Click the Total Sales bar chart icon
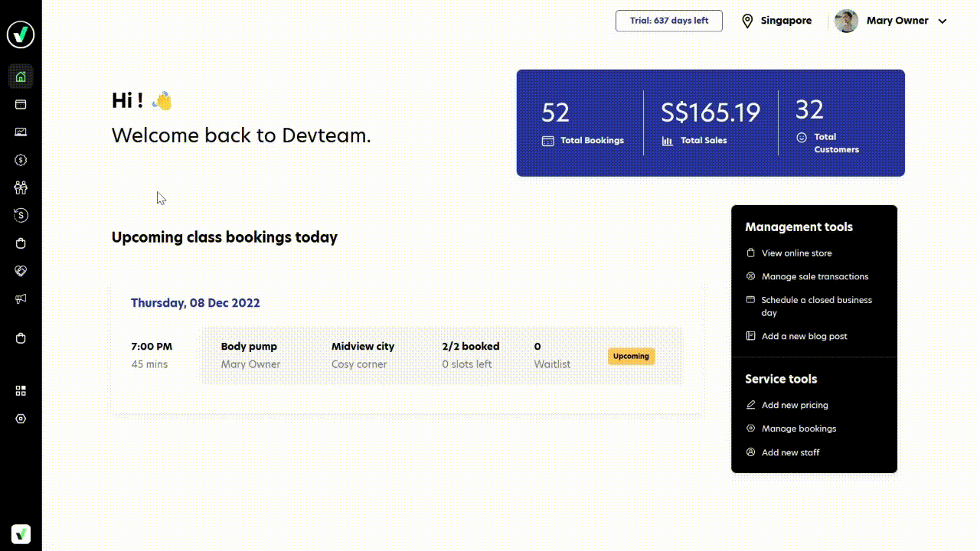Screen dimensions: 980x551 tap(668, 141)
